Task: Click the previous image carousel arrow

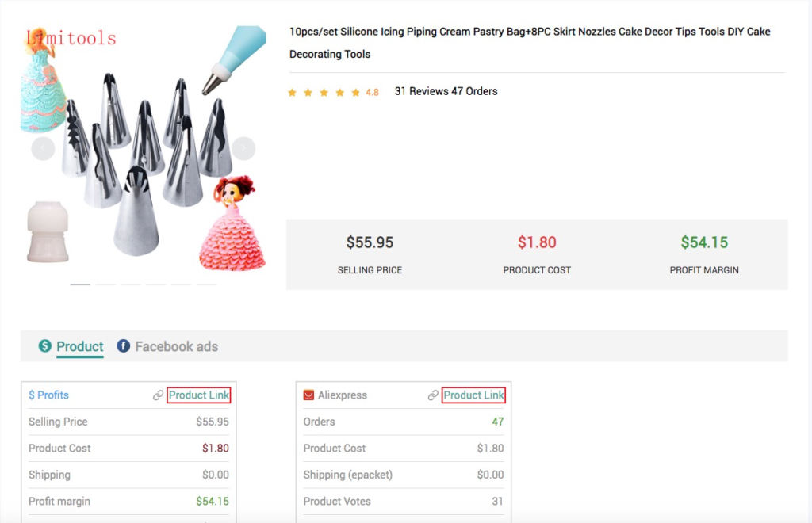Action: pyautogui.click(x=43, y=148)
